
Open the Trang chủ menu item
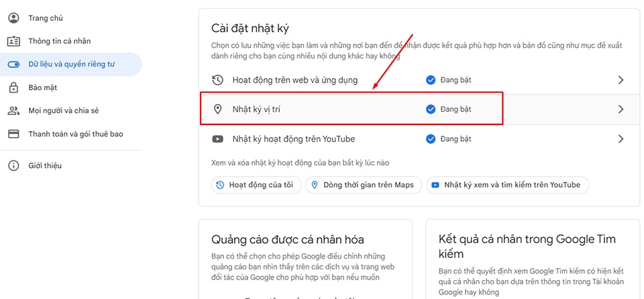point(70,18)
